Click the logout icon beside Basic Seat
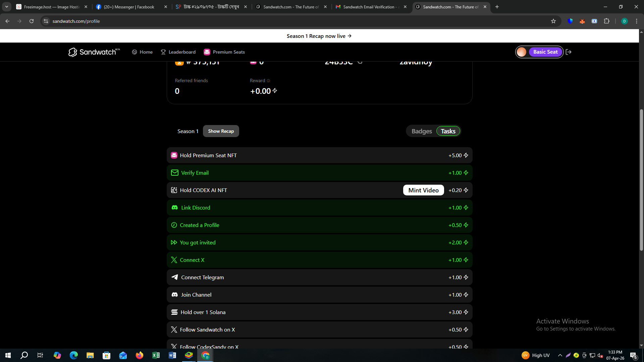The image size is (644, 362). pyautogui.click(x=569, y=52)
